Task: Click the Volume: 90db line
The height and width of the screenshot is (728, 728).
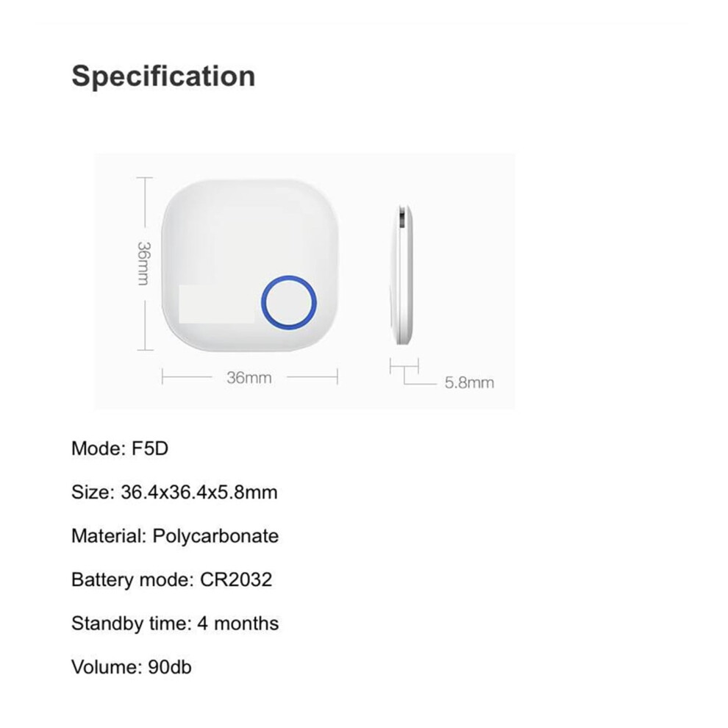Action: [132, 667]
